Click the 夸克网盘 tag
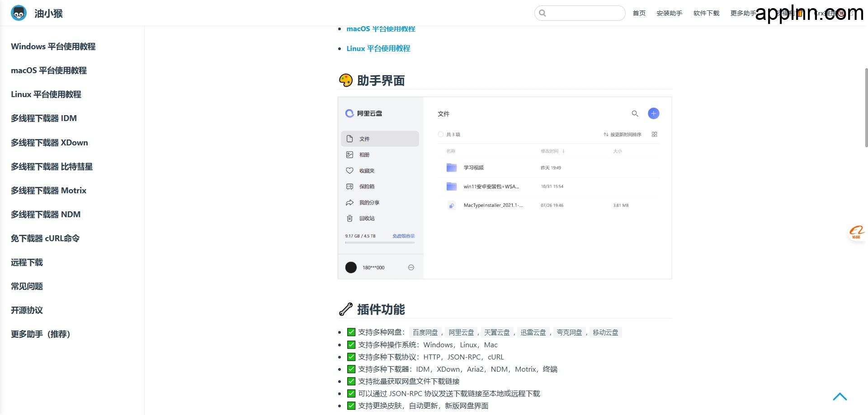This screenshot has height=415, width=868. (x=570, y=332)
